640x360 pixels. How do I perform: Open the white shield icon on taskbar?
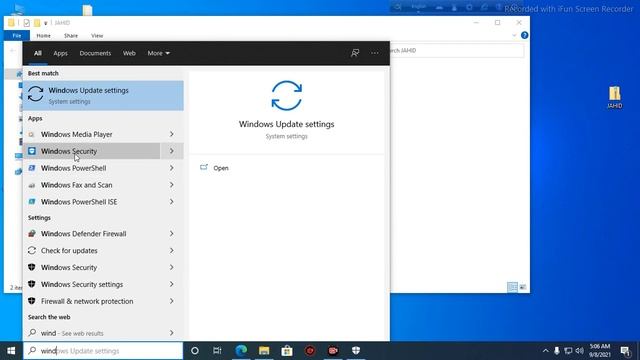pyautogui.click(x=356, y=351)
